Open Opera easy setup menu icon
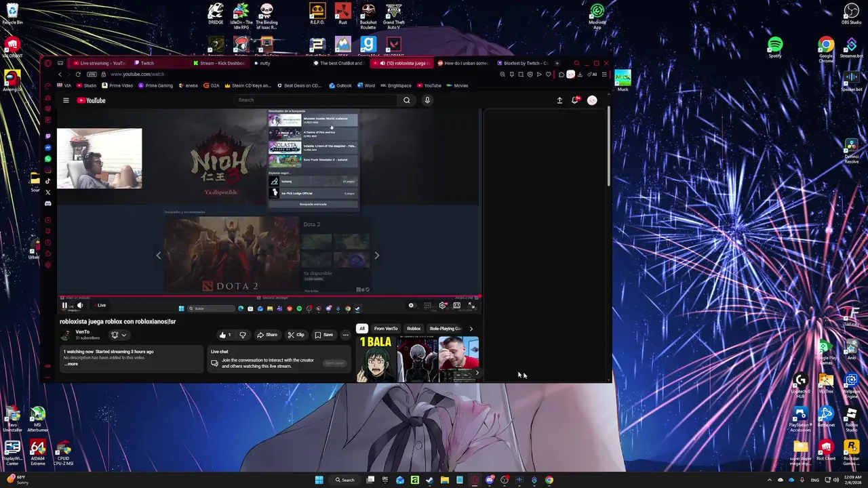 [604, 74]
